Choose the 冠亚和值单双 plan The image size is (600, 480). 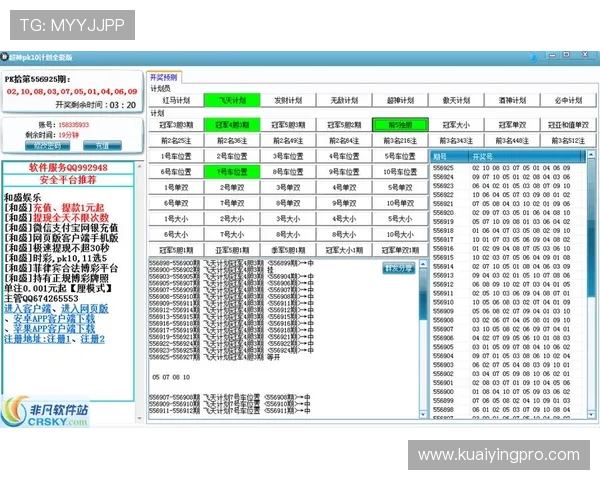(568, 125)
